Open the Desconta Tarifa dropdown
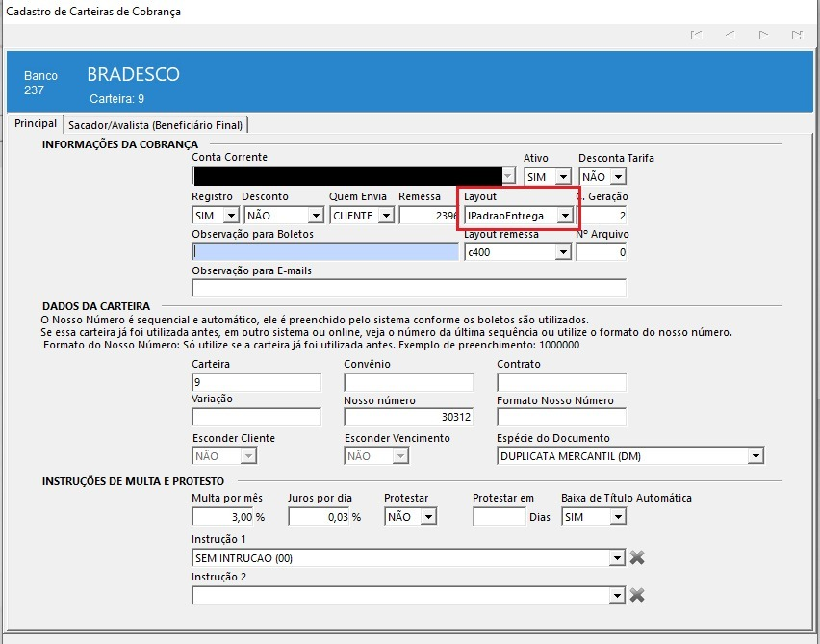 618,177
